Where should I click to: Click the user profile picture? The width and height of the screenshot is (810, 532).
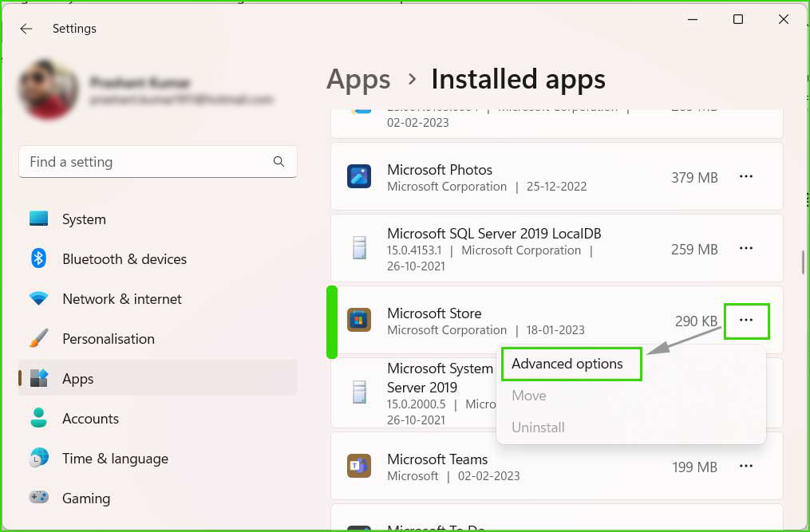point(48,89)
